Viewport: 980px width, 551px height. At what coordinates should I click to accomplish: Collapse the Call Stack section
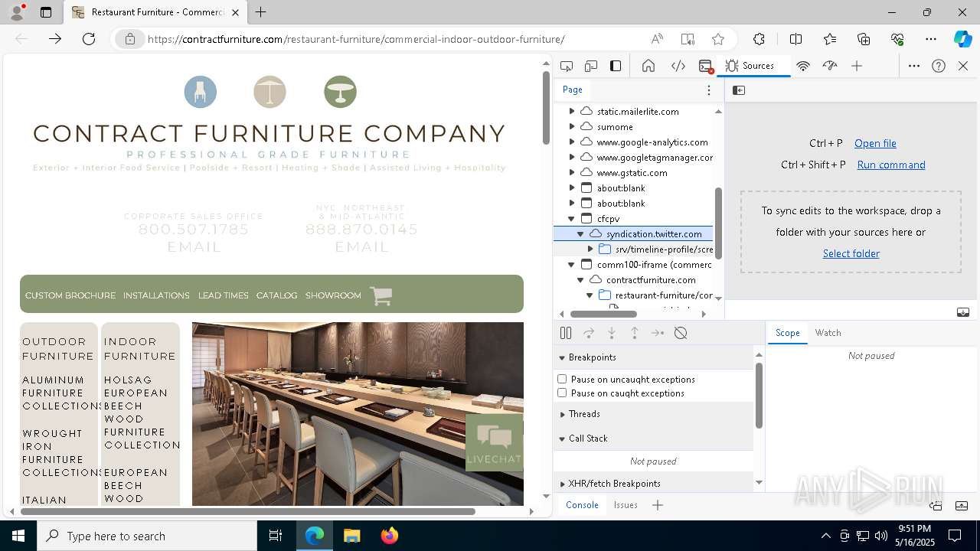pos(562,439)
